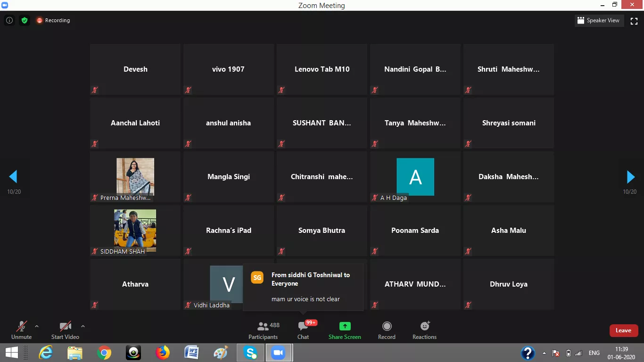Open the Reactions menu
Viewport: 644px width, 362px height.
coord(424,330)
